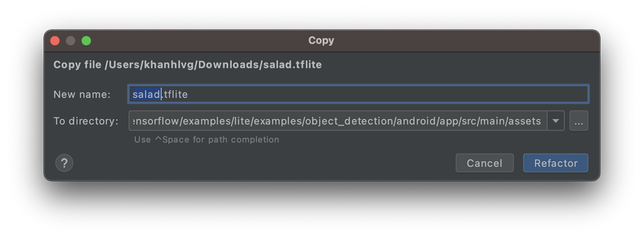The width and height of the screenshot is (644, 239).
Task: Place cursor after ".tflite" extension in name
Action: (x=188, y=94)
